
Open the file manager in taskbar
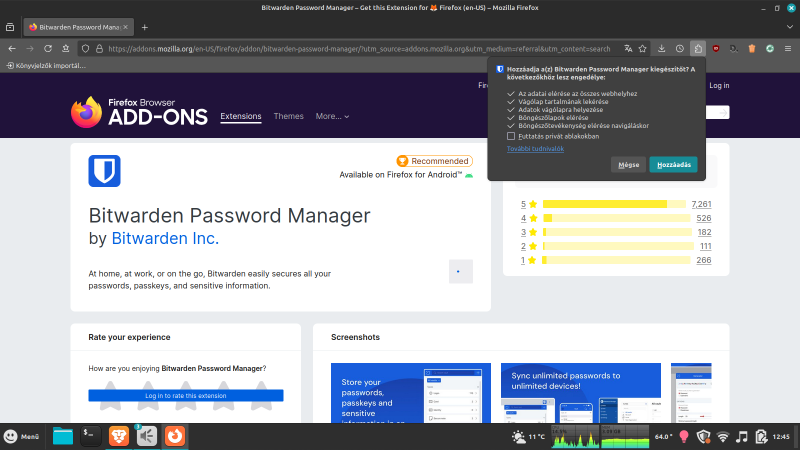tap(63, 436)
